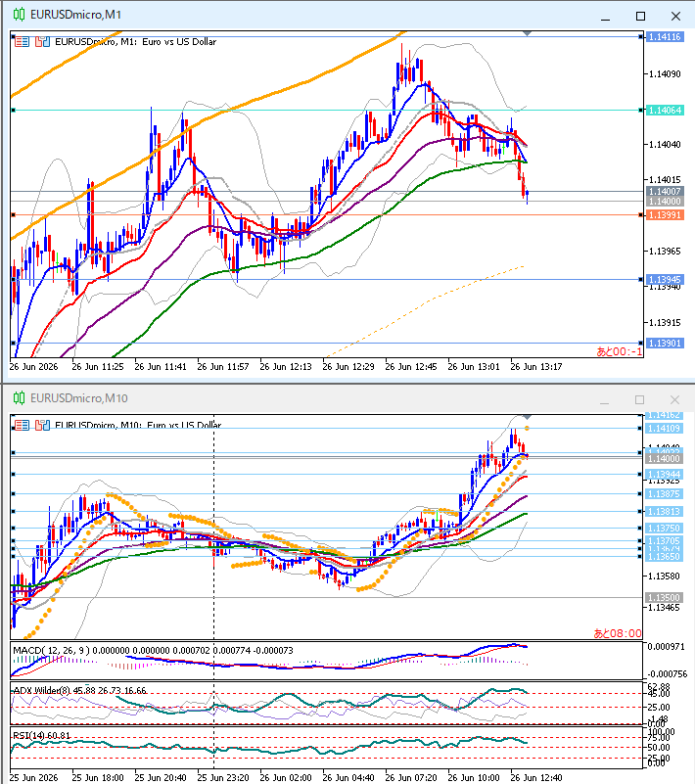Click '26 Jun 12:13' on M1 time axis
The image size is (695, 784).
pyautogui.click(x=286, y=367)
